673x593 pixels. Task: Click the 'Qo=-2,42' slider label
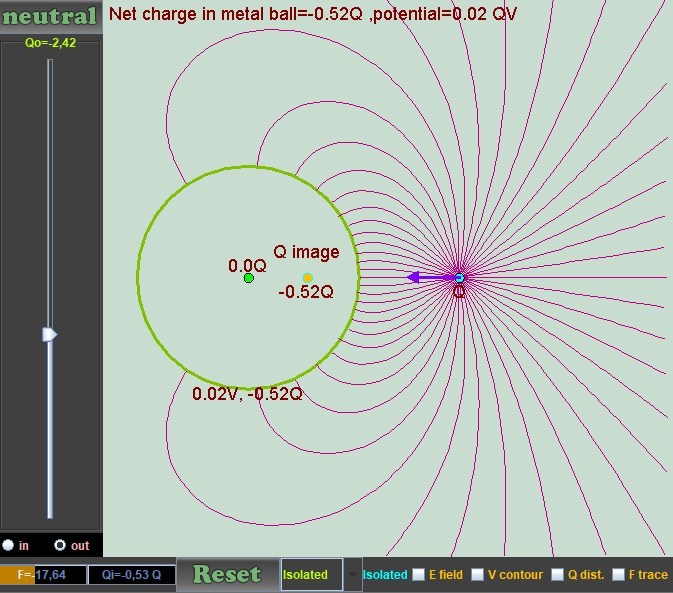(x=51, y=43)
